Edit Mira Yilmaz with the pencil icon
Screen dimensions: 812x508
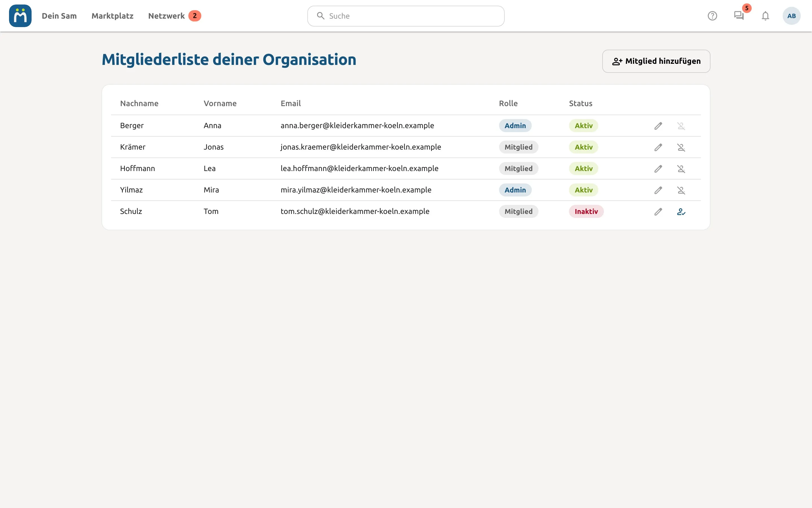[x=658, y=190]
